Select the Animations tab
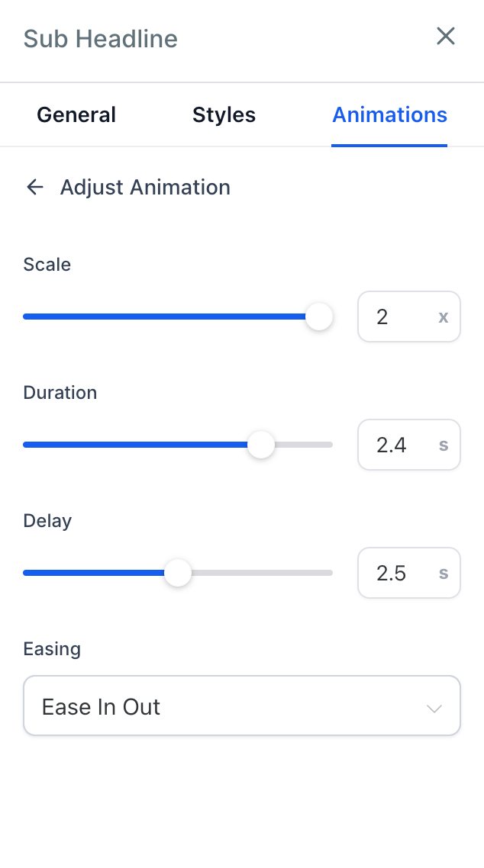This screenshot has height=868, width=484. 389,115
